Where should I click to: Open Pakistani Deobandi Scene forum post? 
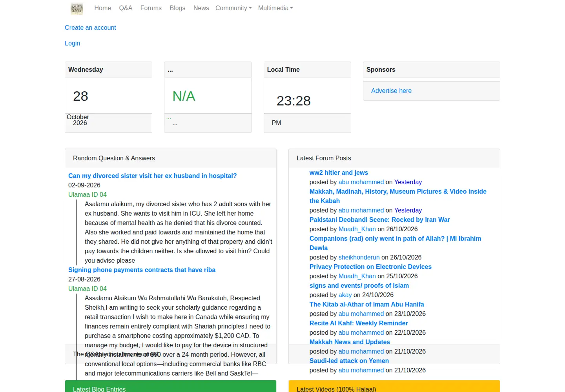click(x=379, y=220)
